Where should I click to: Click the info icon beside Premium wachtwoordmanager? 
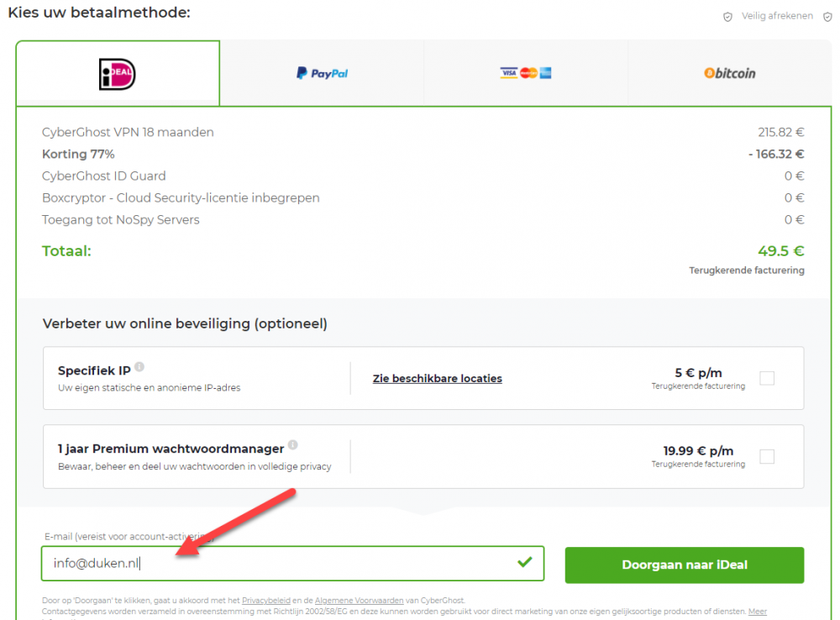coord(292,445)
